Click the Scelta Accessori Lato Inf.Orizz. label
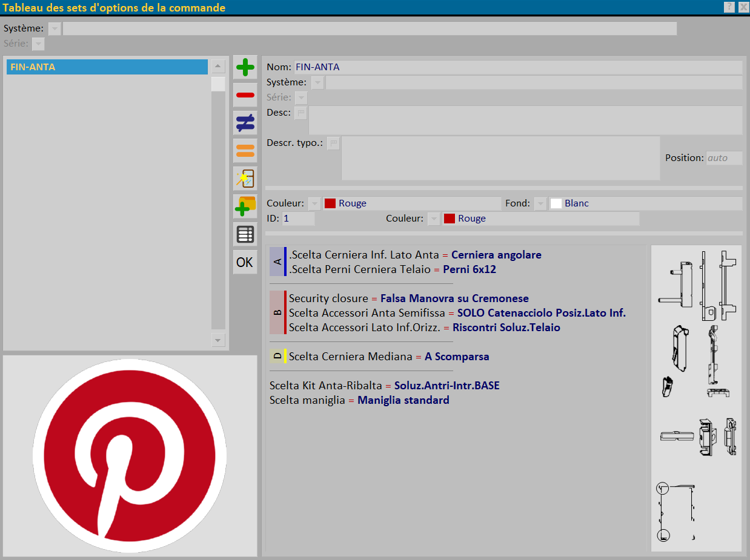The width and height of the screenshot is (750, 560). tap(365, 328)
